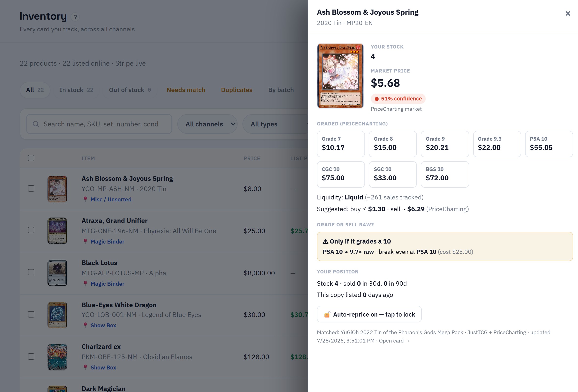578x392 pixels.
Task: Click the Ash Blossom row location pin icon
Action: point(85,199)
